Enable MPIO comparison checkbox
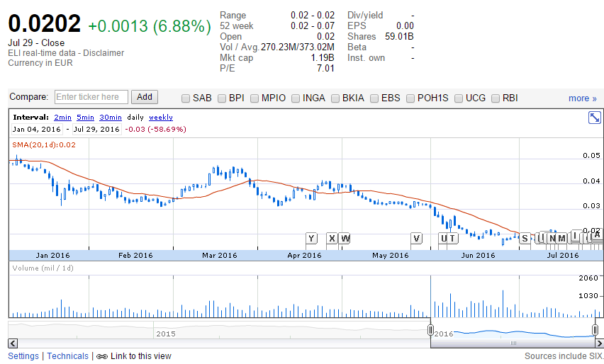This screenshot has width=604, height=364. tap(255, 98)
